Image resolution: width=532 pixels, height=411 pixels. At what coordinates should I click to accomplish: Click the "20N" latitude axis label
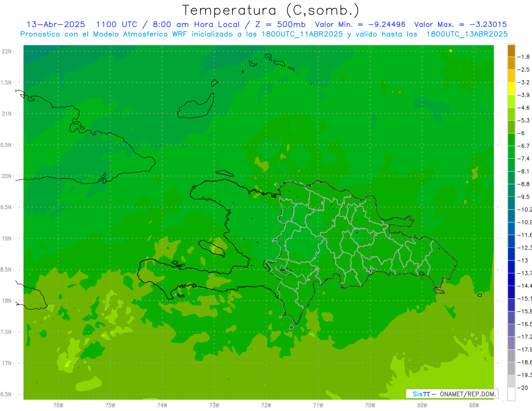(7, 176)
